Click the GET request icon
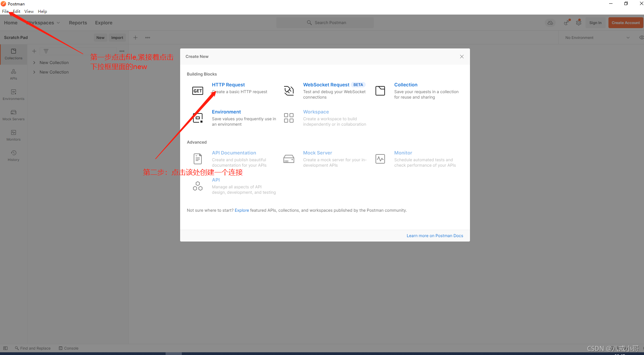Viewport: 644px width, 355px height. click(198, 91)
